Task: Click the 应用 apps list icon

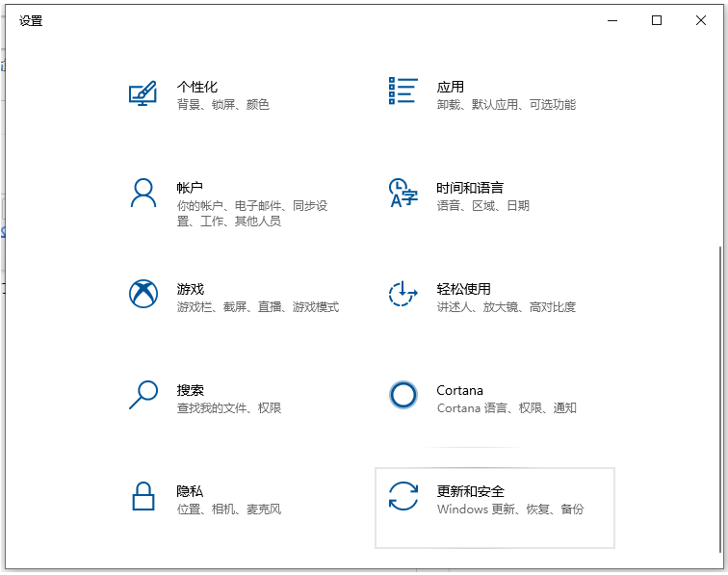Action: [x=403, y=91]
